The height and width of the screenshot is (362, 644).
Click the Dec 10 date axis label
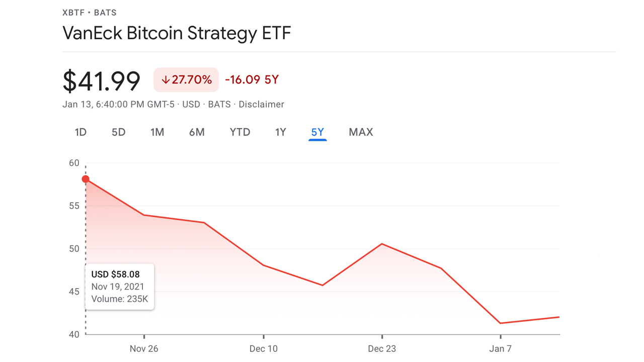(x=263, y=349)
